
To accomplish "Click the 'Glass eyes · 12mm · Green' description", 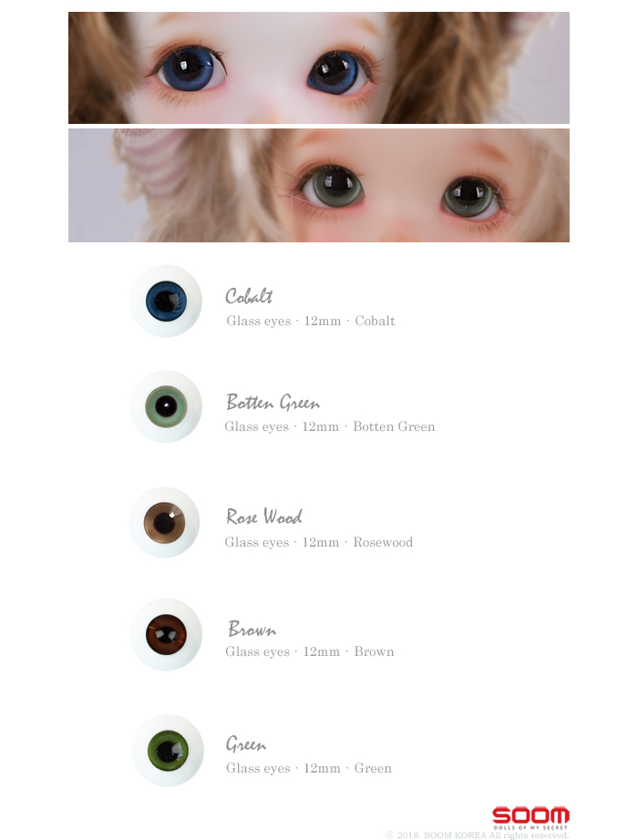I will [309, 768].
